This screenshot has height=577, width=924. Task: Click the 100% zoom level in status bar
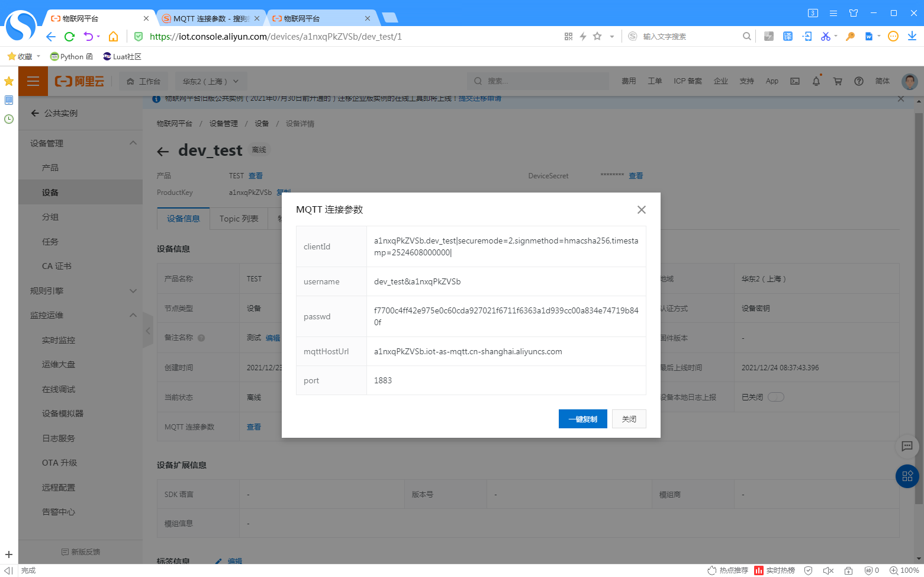[x=904, y=570]
